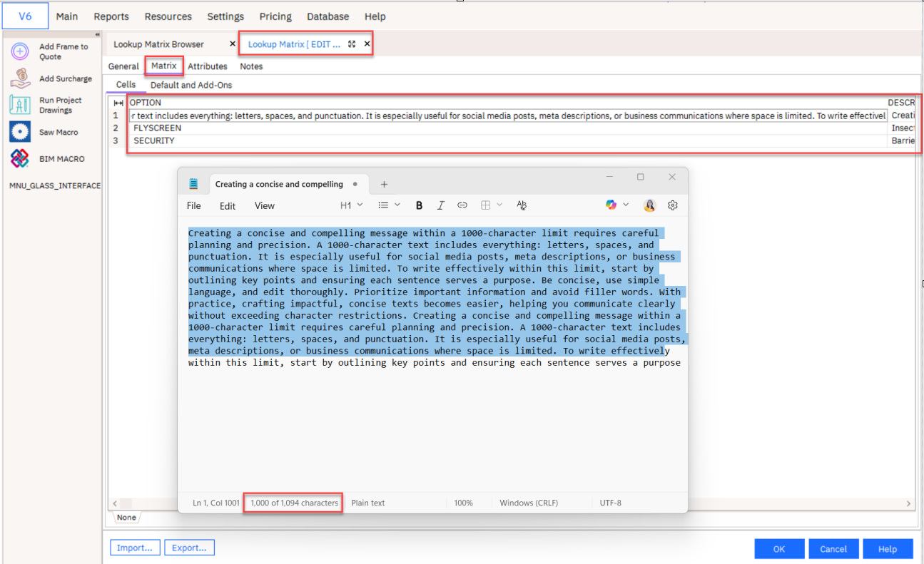Collapse the left sidebar panel
Viewport: 924px width, 564px height.
coord(98,35)
